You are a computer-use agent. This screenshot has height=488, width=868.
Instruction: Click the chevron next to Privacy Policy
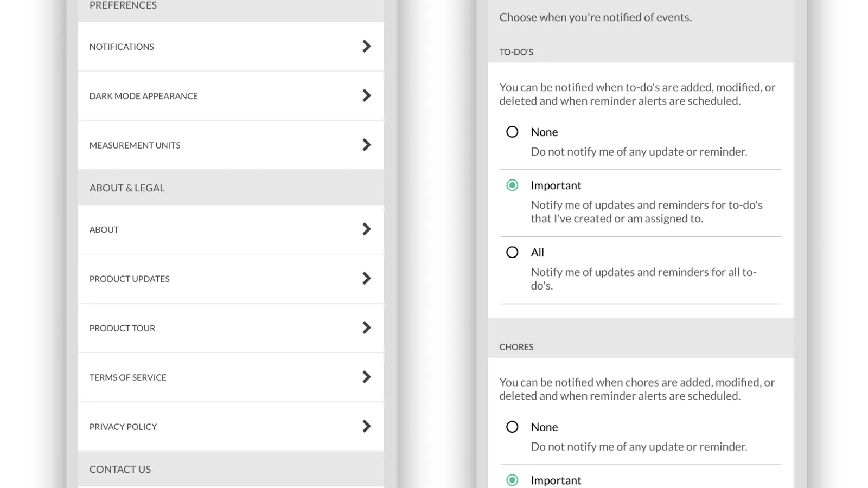(367, 426)
